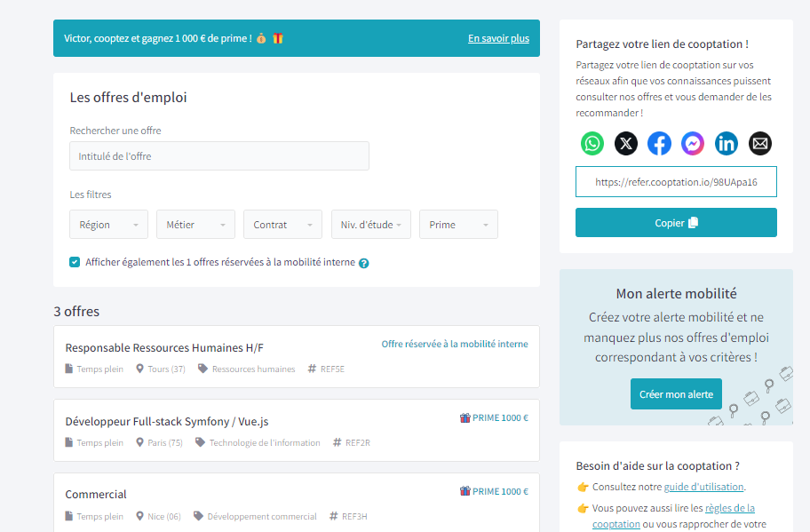Screen dimensions: 810x532
Task: Open the Prime filter dropdown
Action: (x=457, y=225)
